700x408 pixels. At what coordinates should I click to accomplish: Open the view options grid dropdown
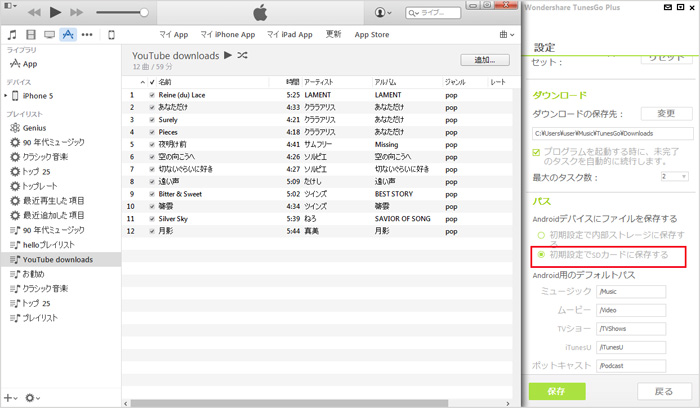pyautogui.click(x=507, y=34)
